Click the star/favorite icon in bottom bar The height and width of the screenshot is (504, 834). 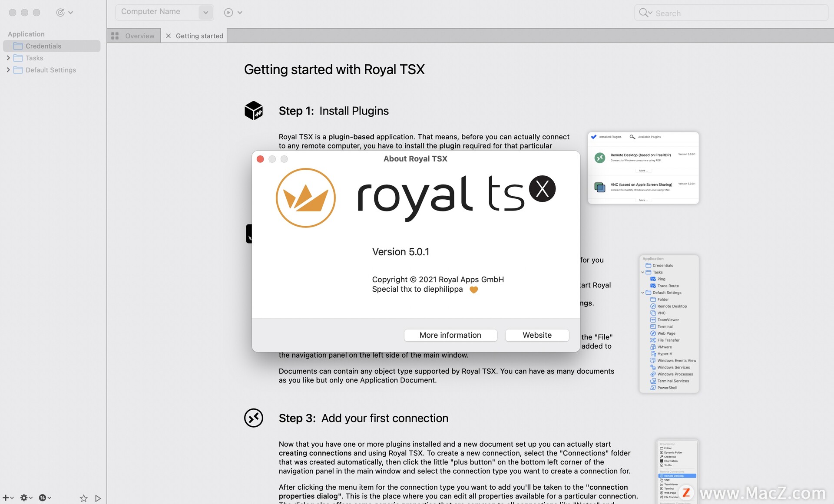pos(82,497)
